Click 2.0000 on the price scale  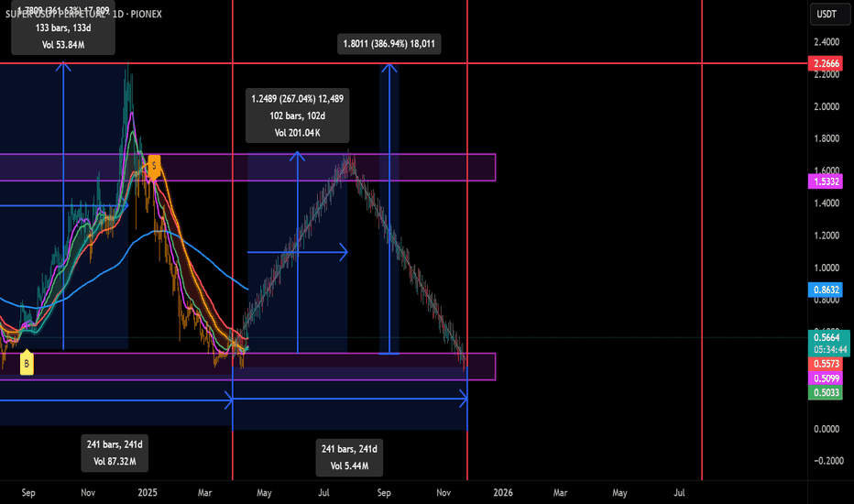[x=827, y=106]
